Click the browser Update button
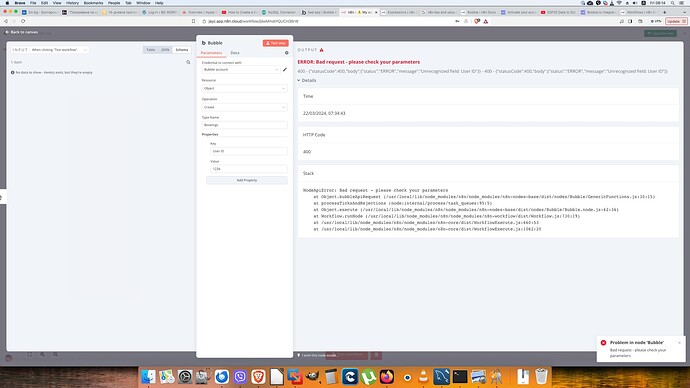 pyautogui.click(x=676, y=21)
